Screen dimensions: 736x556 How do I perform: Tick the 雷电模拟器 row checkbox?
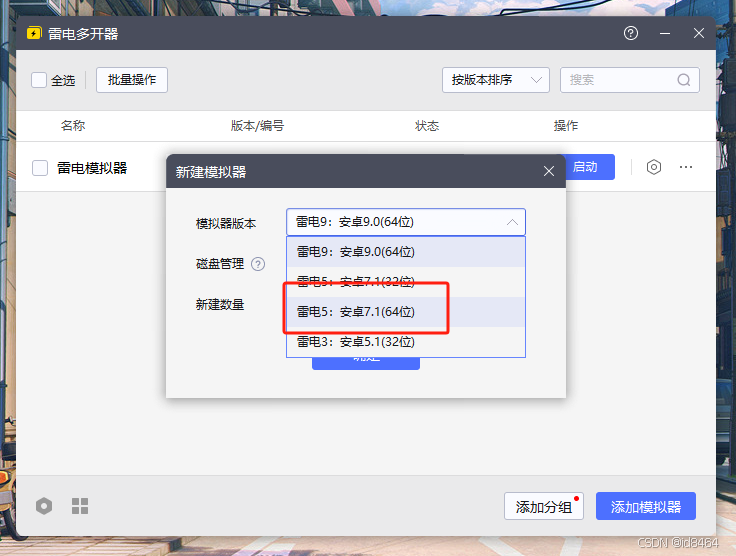pyautogui.click(x=40, y=168)
